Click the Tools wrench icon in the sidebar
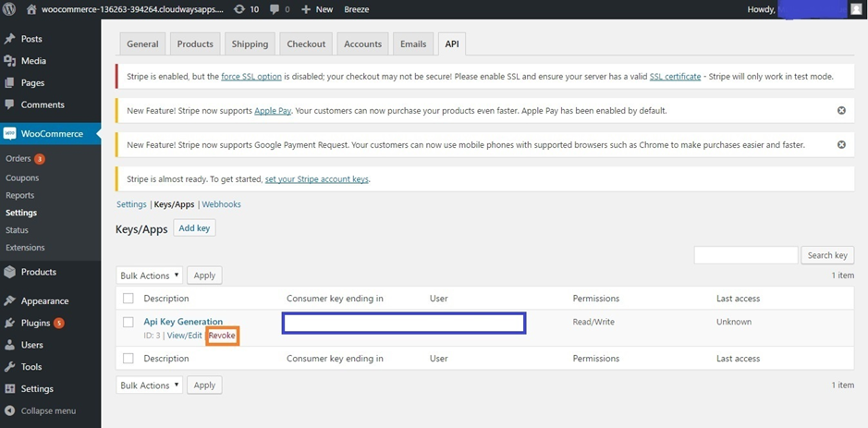The width and height of the screenshot is (868, 428). (9, 367)
